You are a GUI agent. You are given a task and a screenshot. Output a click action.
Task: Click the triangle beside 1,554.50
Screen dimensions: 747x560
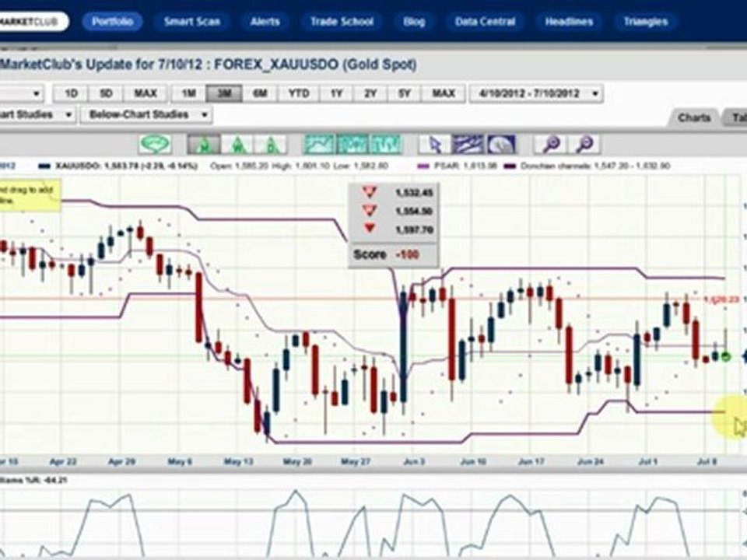(x=369, y=210)
